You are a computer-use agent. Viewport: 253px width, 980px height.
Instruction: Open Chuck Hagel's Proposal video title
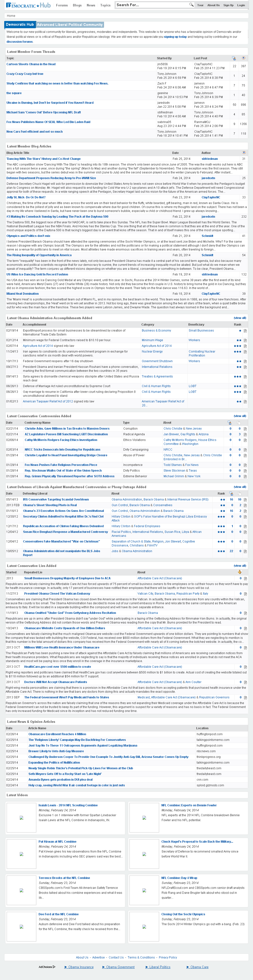pyautogui.click(x=197, y=841)
